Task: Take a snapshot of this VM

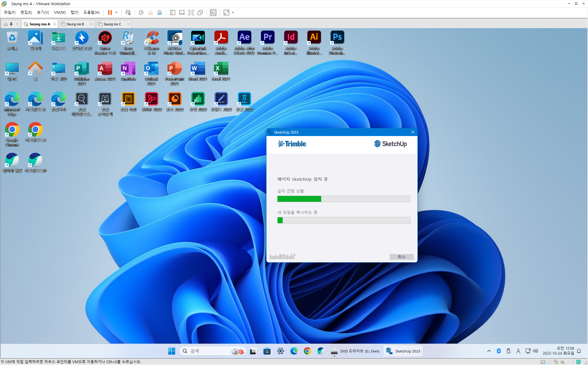Action: 141,13
